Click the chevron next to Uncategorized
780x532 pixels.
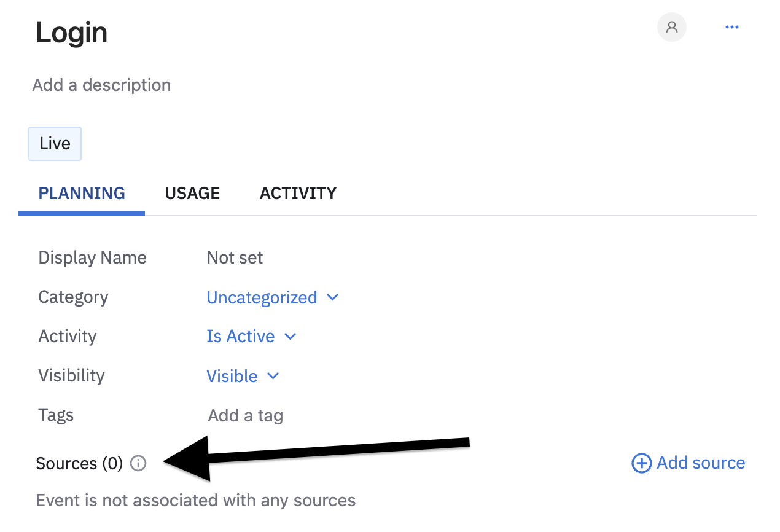pyautogui.click(x=333, y=297)
